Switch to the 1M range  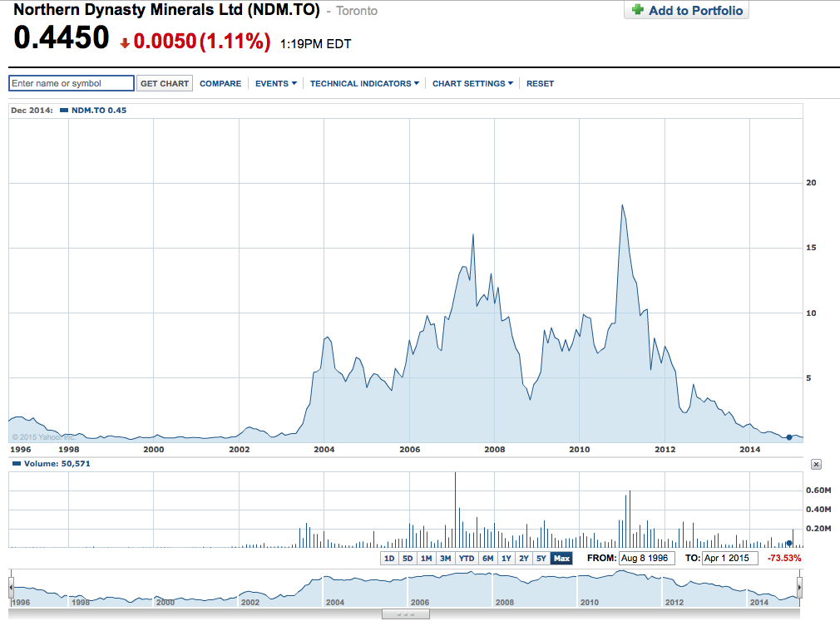tap(427, 559)
